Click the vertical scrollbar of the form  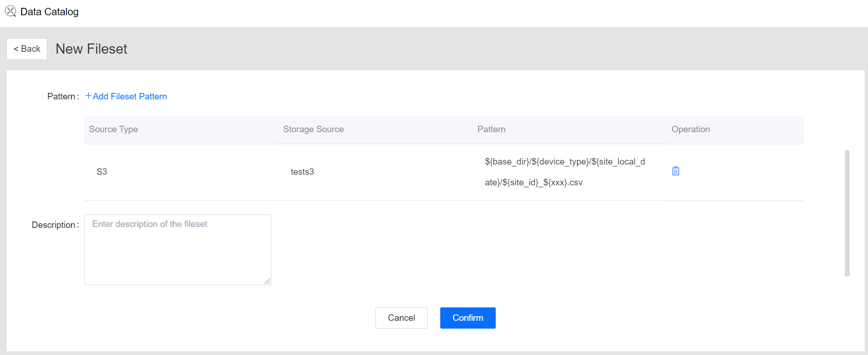point(847,213)
